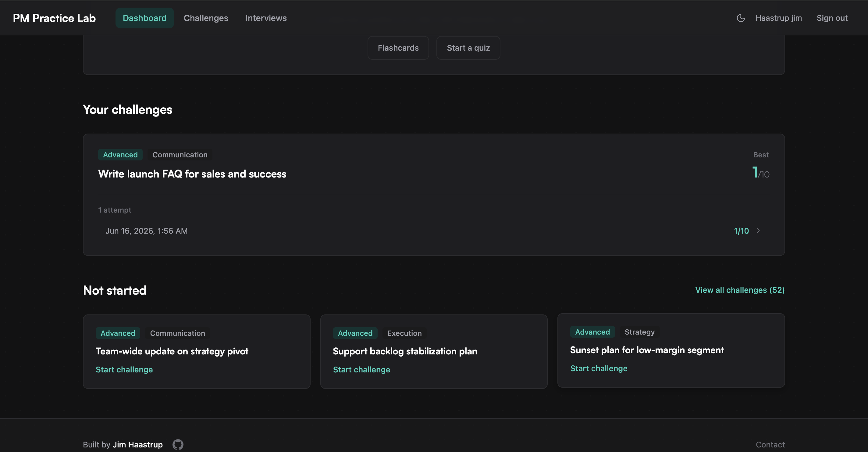Open the Jun 16, 2026 attempt row

434,231
